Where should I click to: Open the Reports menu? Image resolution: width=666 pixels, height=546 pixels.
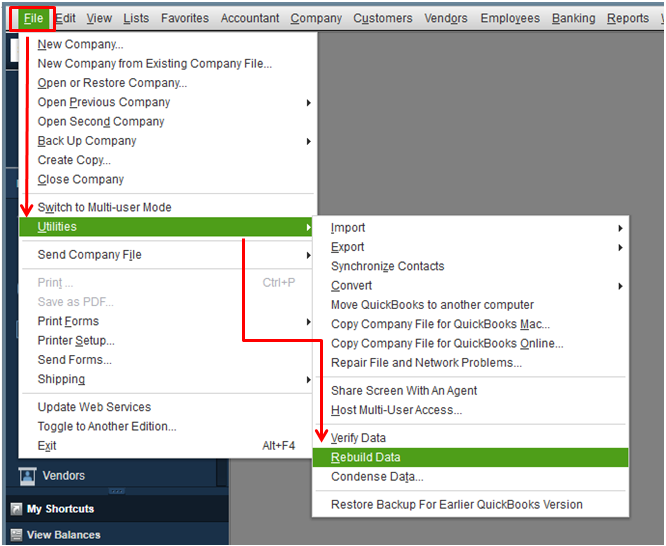coord(628,18)
